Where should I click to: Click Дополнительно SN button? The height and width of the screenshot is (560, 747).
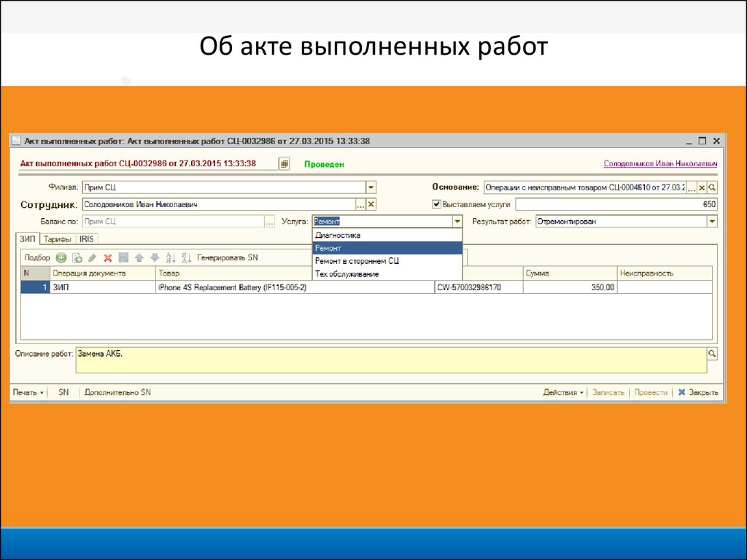point(117,392)
